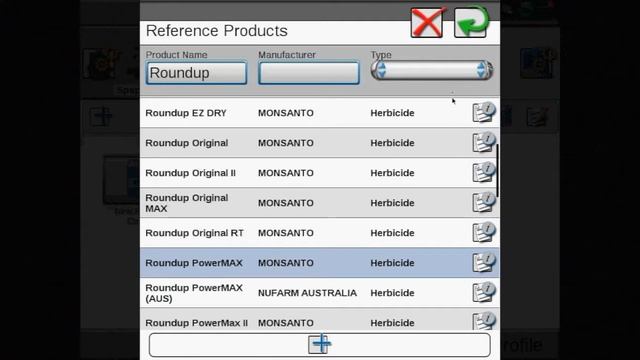Click MONSANTO in the Roundup EZ DRY row
The image size is (640, 360).
point(286,113)
